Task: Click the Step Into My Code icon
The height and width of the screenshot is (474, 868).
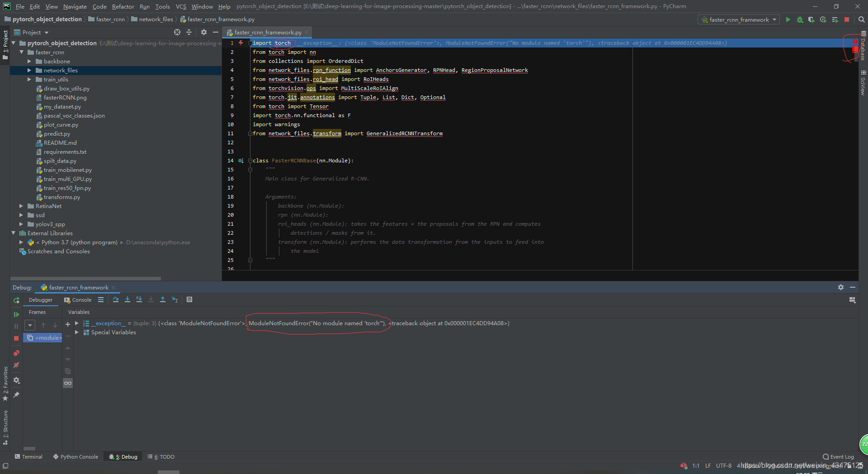Action: 139,299
